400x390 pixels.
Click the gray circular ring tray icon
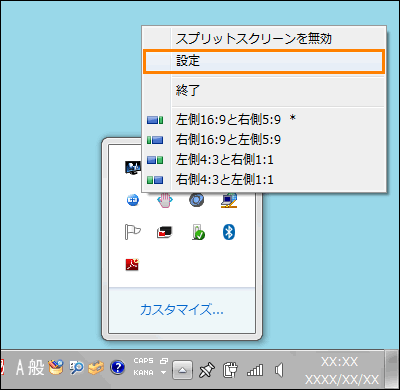(197, 200)
